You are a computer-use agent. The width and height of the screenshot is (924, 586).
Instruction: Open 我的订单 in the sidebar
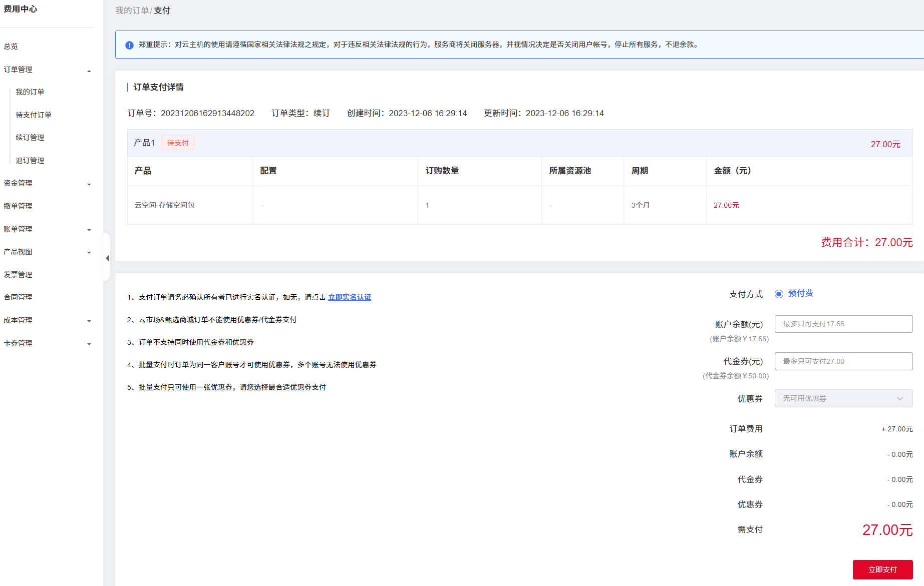[30, 92]
